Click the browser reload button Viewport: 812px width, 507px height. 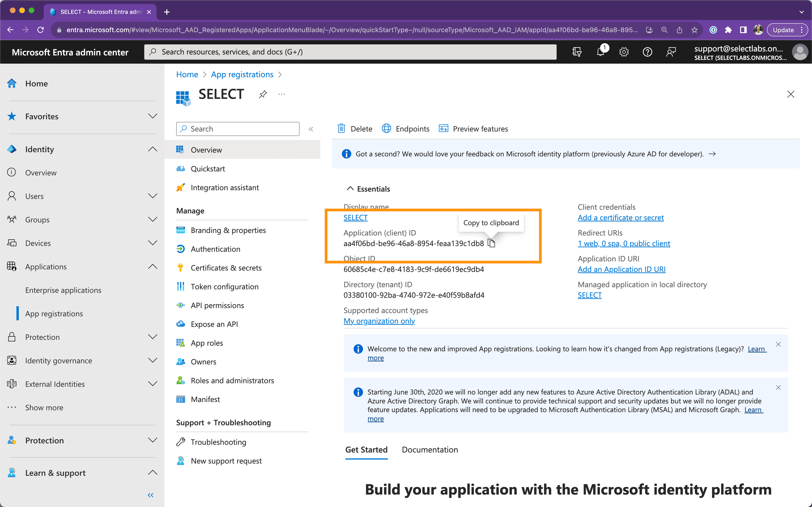pyautogui.click(x=41, y=30)
